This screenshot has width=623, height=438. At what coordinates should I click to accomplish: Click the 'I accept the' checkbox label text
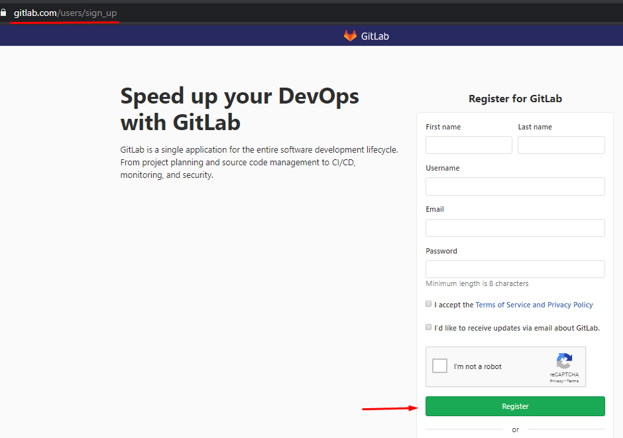[x=454, y=305]
